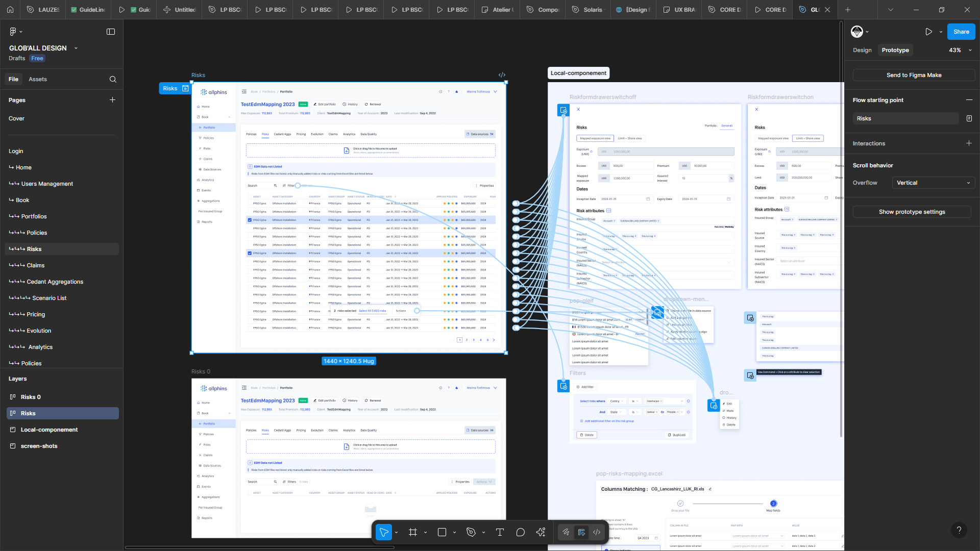
Task: Select the Pen tool
Action: click(471, 532)
